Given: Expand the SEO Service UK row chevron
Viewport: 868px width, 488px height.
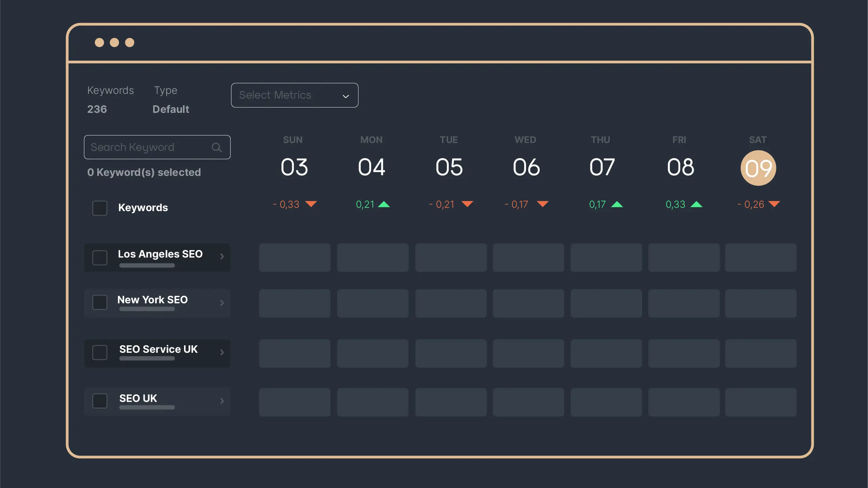Looking at the screenshot, I should (222, 352).
